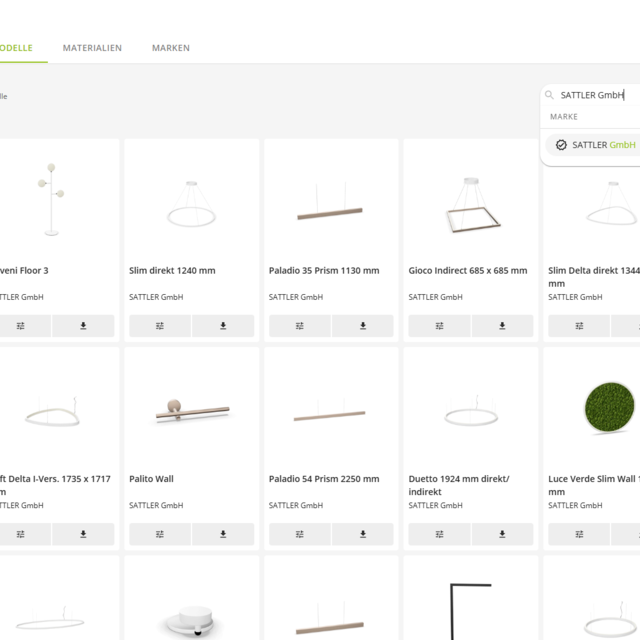This screenshot has width=640, height=640.
Task: Open configure options for Paladio 54 Prism 2250 mm
Action: coord(300,534)
